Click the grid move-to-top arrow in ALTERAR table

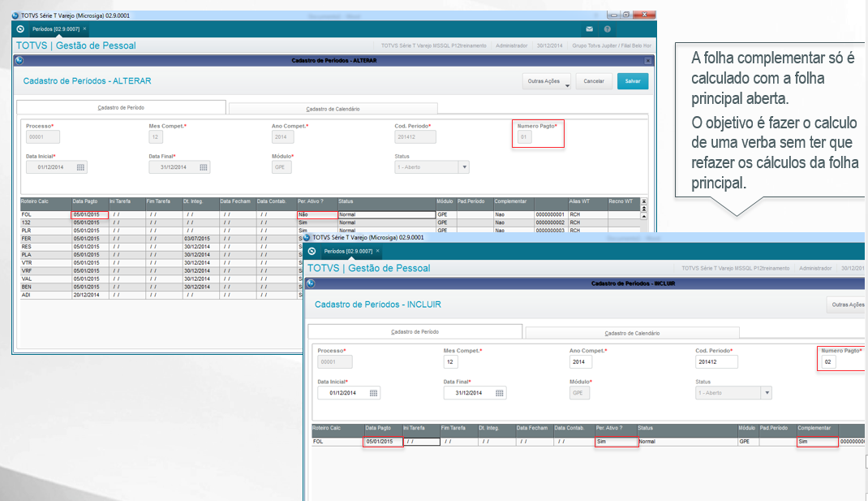[644, 209]
